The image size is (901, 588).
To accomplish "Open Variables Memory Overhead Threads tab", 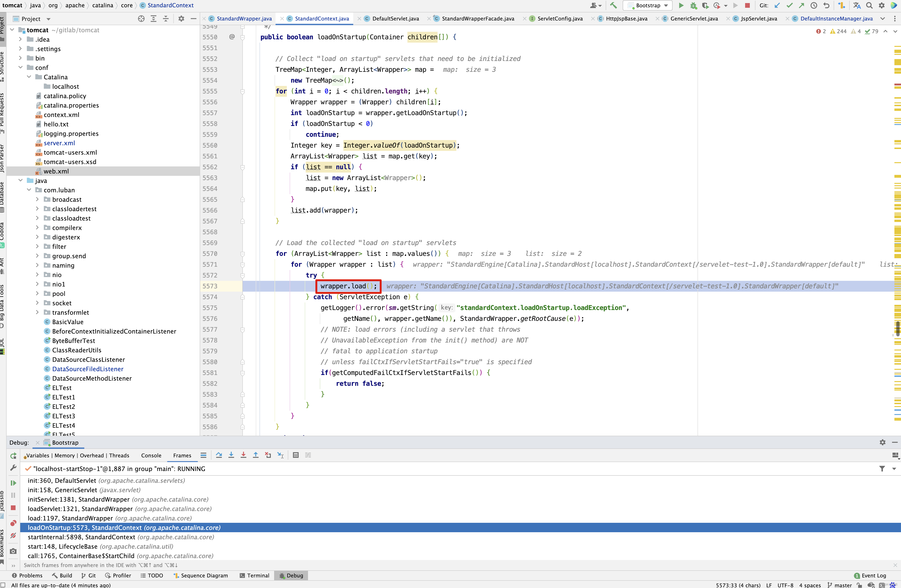I will (77, 455).
